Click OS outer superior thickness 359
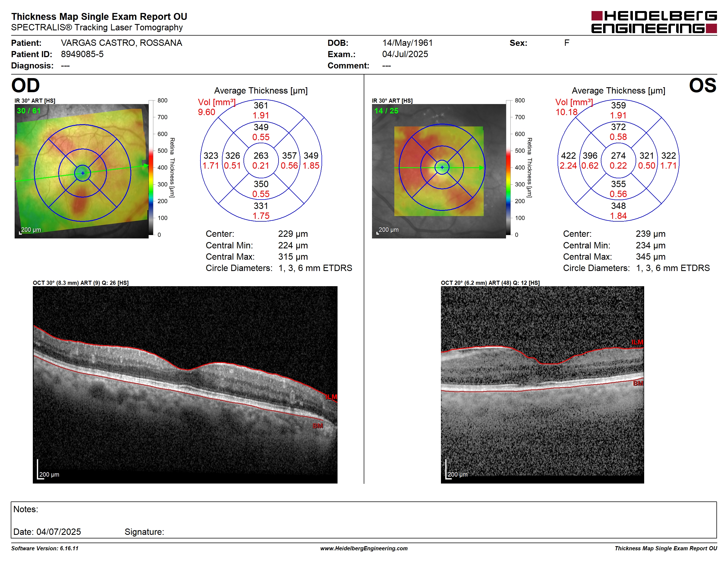Image resolution: width=728 pixels, height=563 pixels. 618,105
